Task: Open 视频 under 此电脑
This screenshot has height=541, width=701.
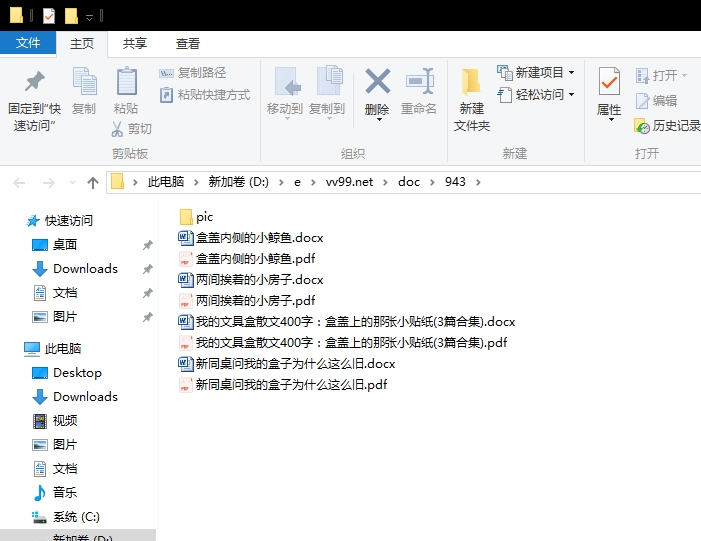Action: click(x=54, y=421)
